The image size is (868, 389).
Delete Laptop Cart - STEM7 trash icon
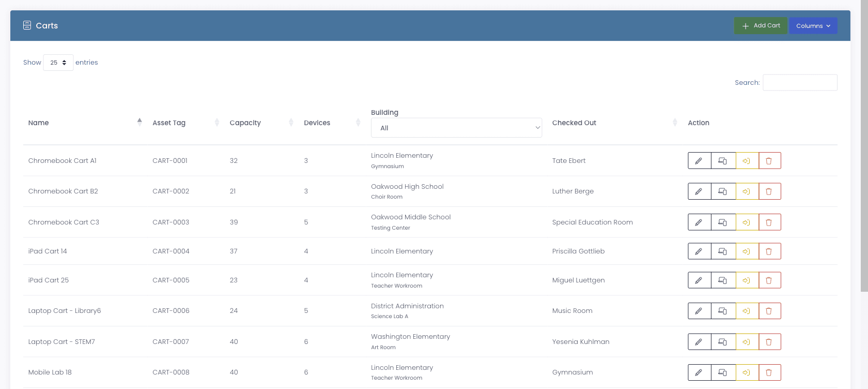point(769,342)
